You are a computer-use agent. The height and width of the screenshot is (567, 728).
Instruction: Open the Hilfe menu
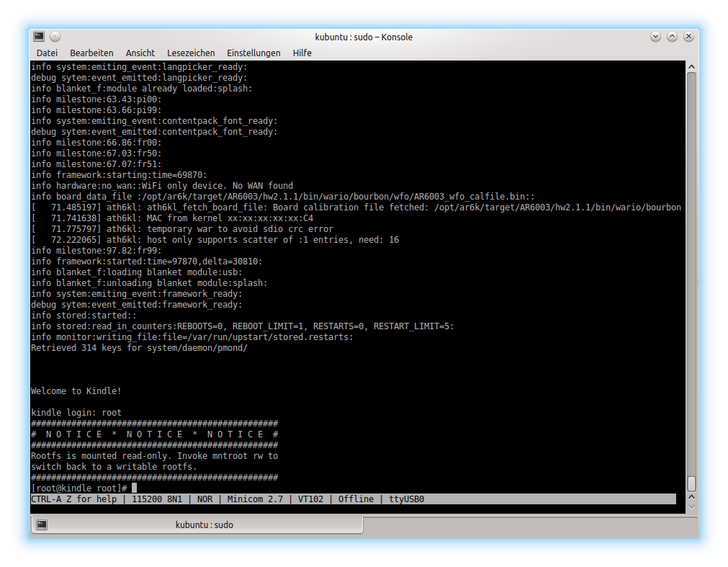pos(302,53)
